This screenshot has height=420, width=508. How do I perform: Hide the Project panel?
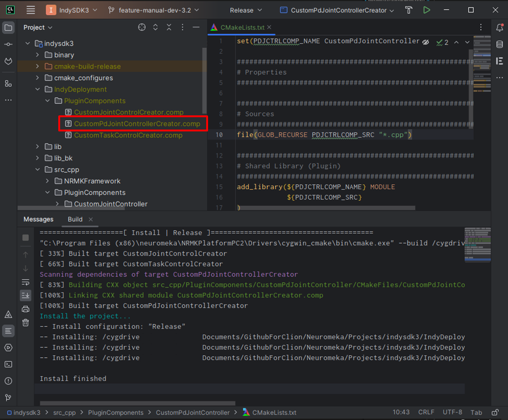pos(196,27)
